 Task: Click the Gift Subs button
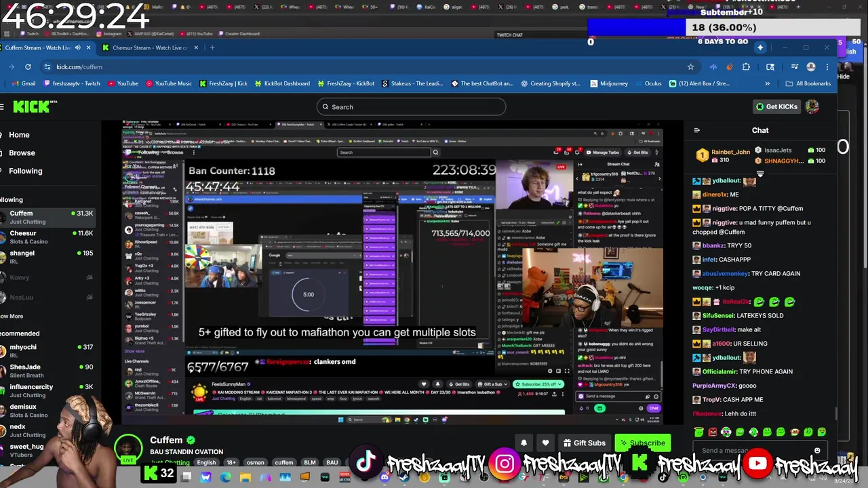click(x=584, y=443)
